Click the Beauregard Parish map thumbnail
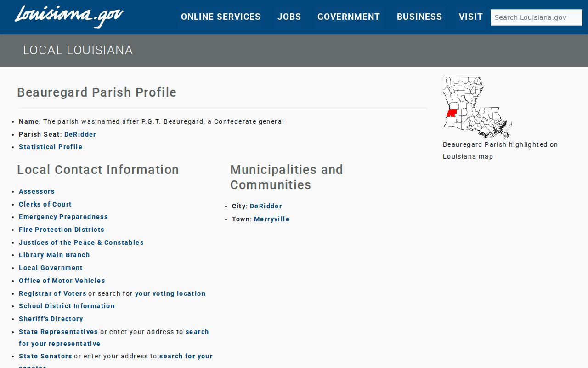This screenshot has height=368, width=588. point(477,108)
